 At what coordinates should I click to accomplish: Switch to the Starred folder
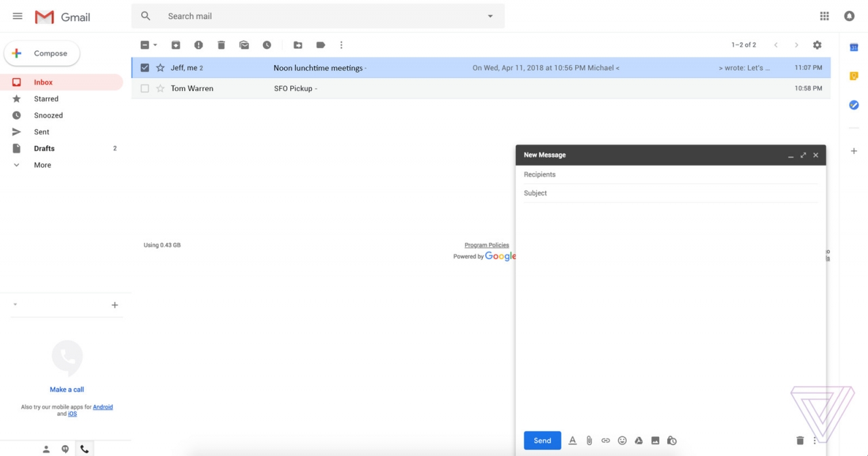coord(46,98)
